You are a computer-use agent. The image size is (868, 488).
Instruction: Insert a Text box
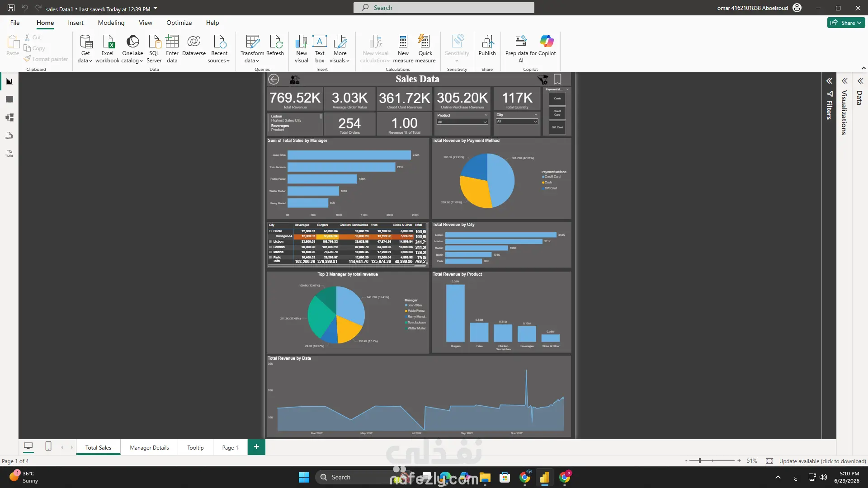(320, 49)
